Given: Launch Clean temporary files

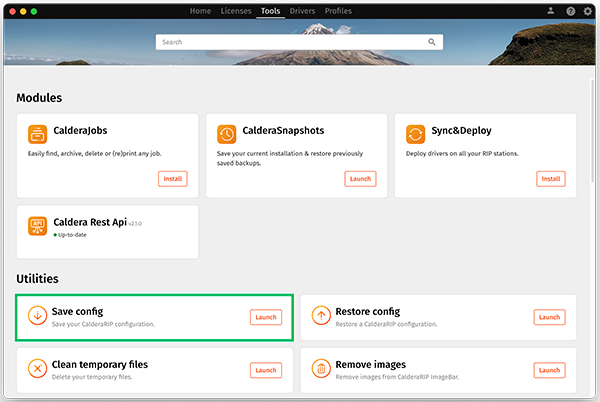Looking at the screenshot, I should pyautogui.click(x=266, y=370).
